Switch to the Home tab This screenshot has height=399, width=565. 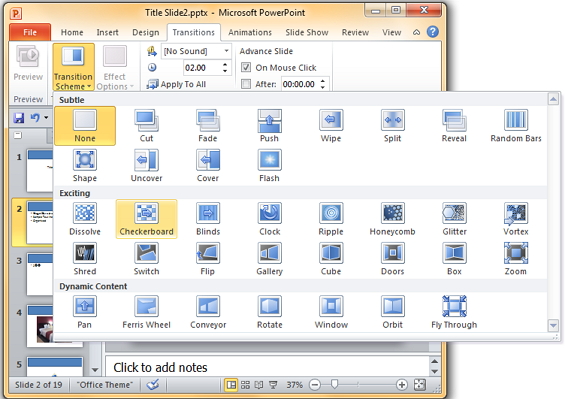click(72, 32)
